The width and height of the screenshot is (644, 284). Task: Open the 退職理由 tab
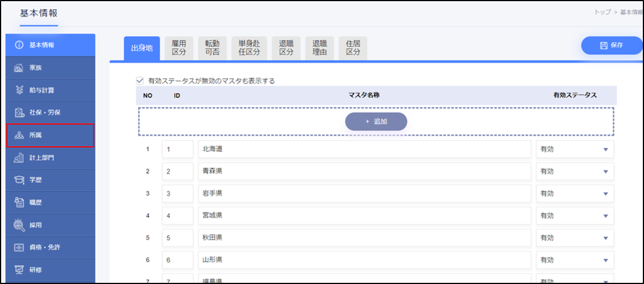point(320,48)
